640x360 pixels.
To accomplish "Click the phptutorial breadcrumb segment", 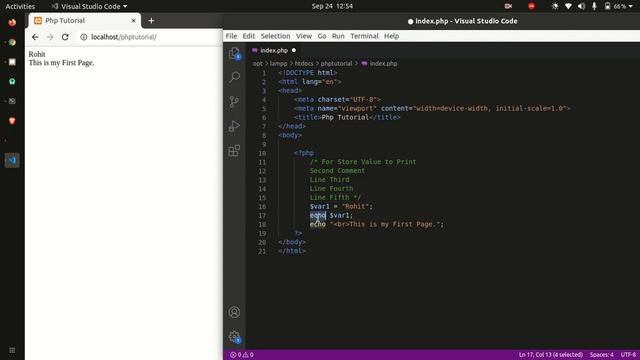I will [336, 64].
